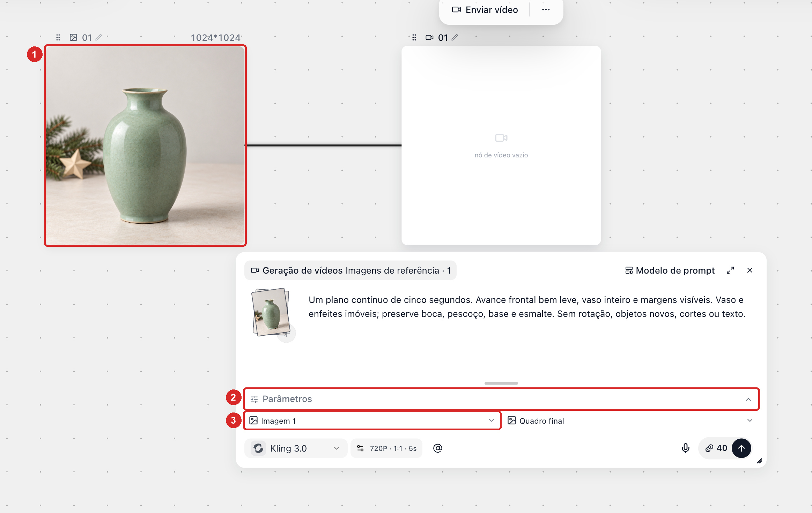Expand the prompt panel to fullscreen
The width and height of the screenshot is (812, 513).
[730, 270]
